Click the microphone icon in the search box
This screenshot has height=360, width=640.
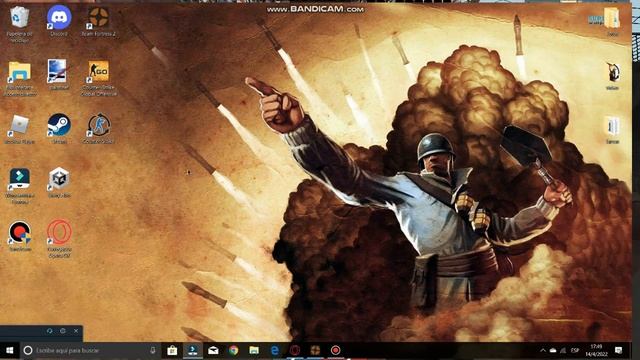click(x=153, y=350)
